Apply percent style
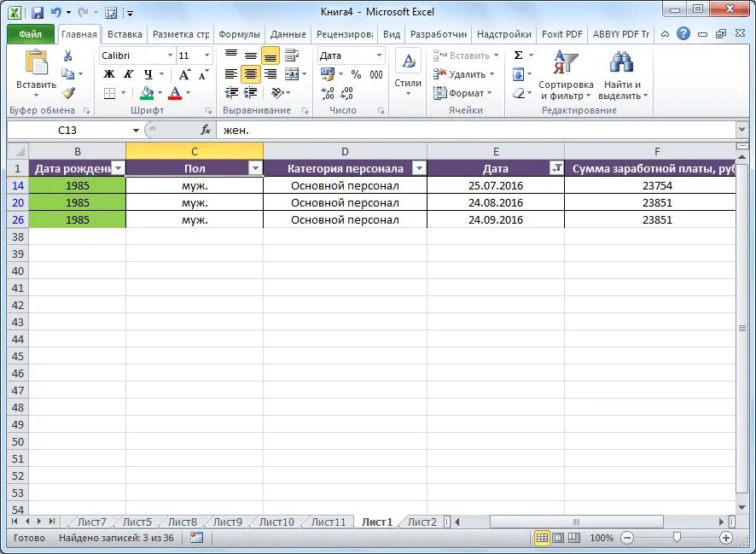This screenshot has height=554, width=756. (356, 74)
